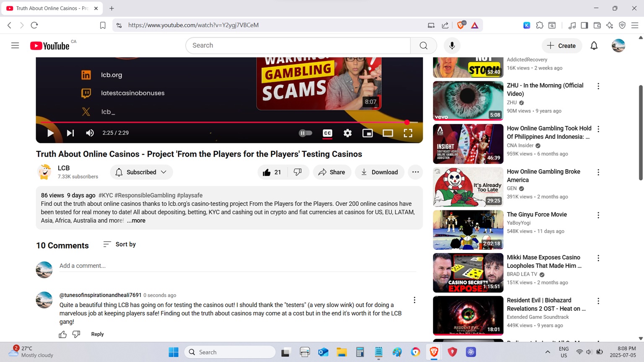Open Brave Shields lion icon in address bar
The image size is (644, 362).
pos(461,25)
